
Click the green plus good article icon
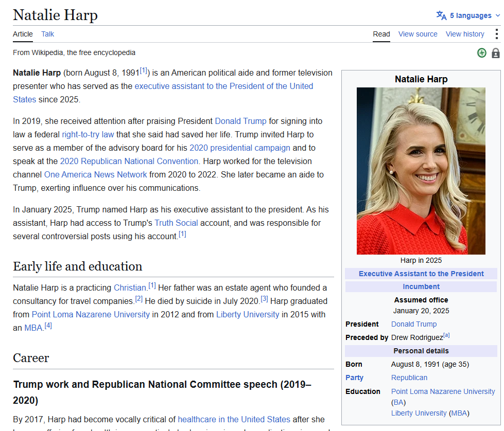pos(481,53)
